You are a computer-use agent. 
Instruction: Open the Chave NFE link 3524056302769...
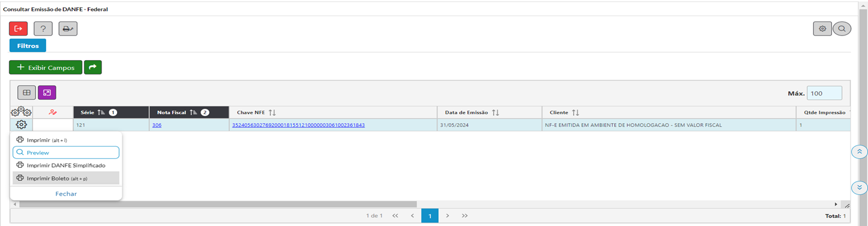coord(298,125)
